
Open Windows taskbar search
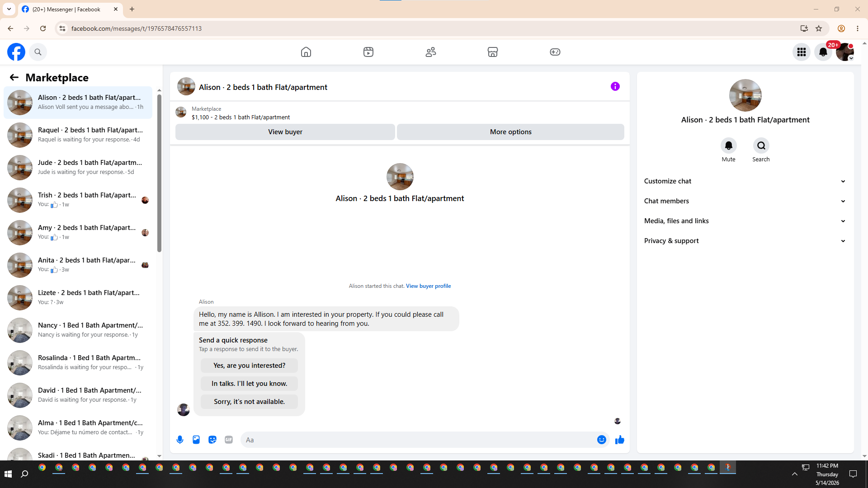[25, 474]
